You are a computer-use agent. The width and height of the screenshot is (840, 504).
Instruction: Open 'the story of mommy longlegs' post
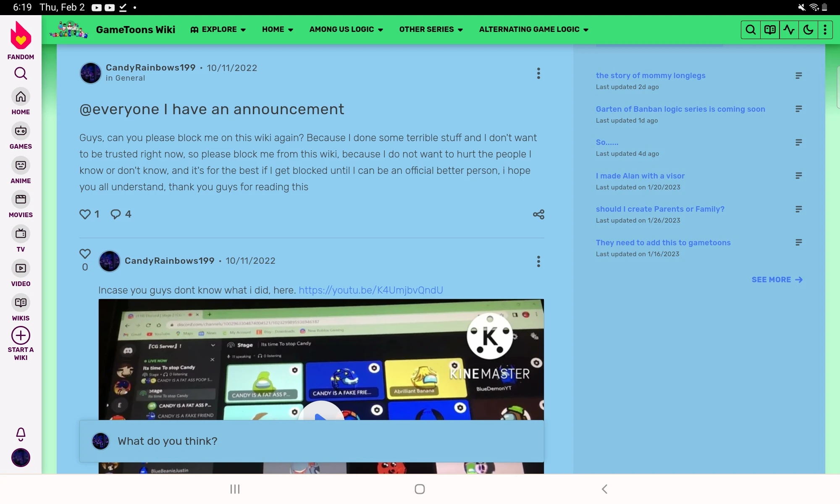(650, 76)
